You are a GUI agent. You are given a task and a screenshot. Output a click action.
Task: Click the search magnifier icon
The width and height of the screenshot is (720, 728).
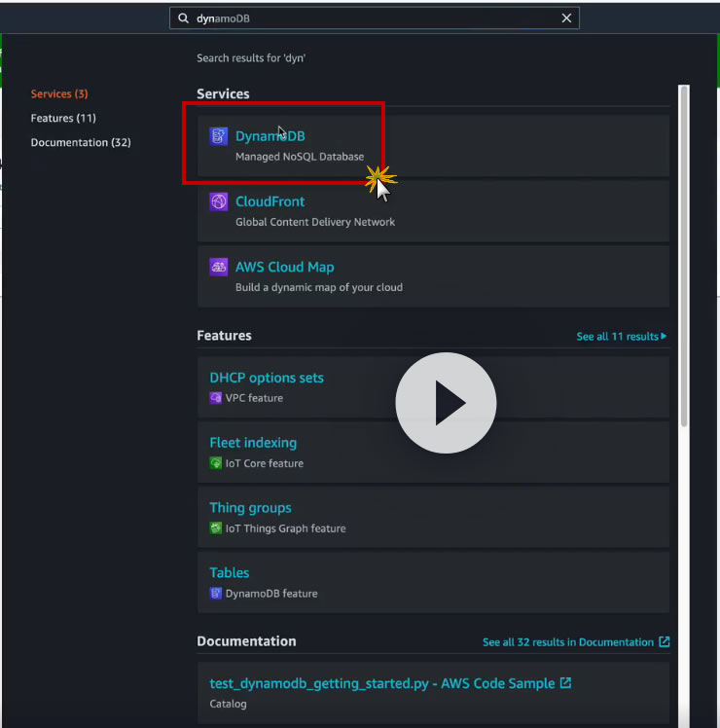click(x=183, y=18)
